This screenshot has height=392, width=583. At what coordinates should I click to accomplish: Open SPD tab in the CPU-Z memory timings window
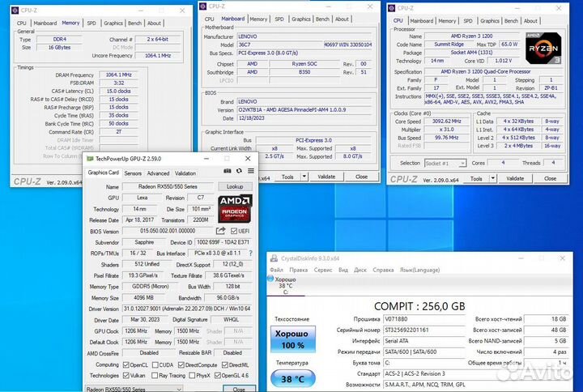click(91, 23)
